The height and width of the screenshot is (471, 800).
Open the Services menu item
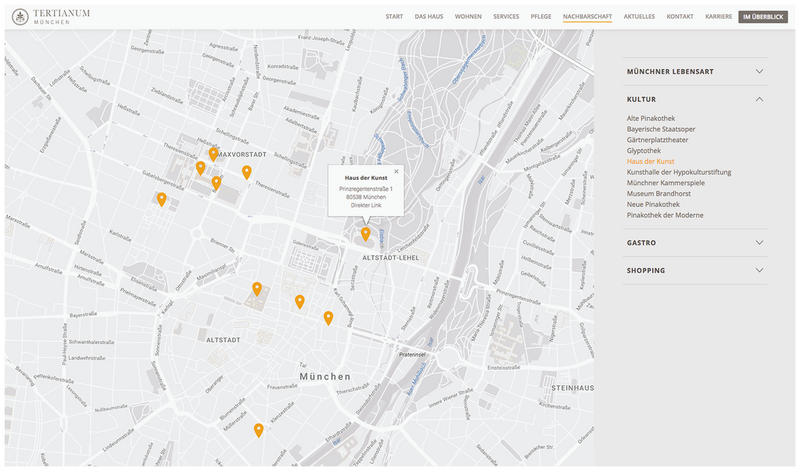pyautogui.click(x=506, y=16)
